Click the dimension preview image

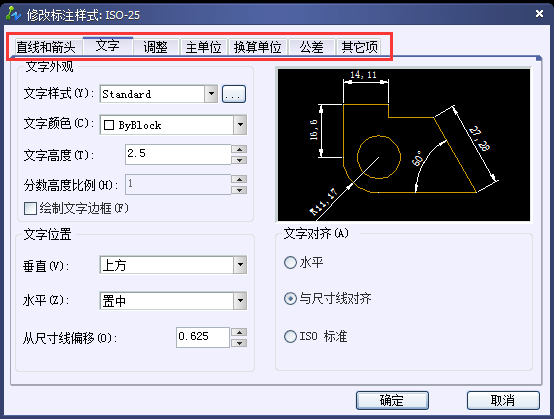404,145
